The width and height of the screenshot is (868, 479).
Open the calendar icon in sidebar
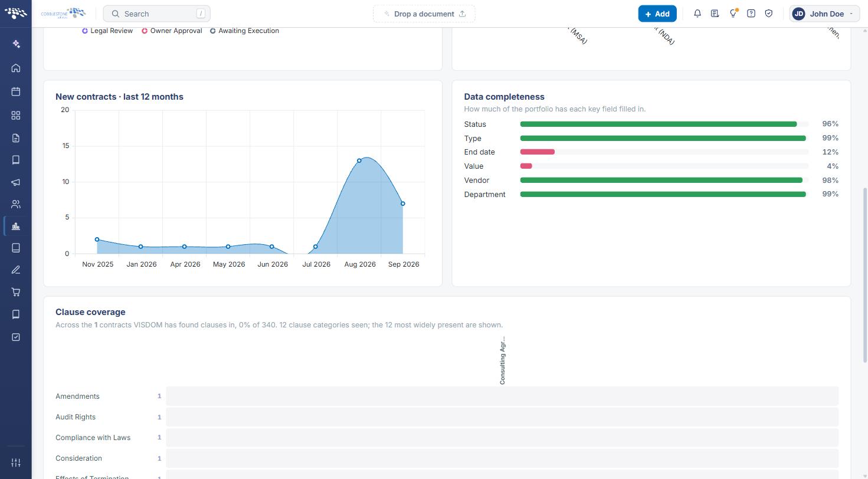tap(16, 91)
